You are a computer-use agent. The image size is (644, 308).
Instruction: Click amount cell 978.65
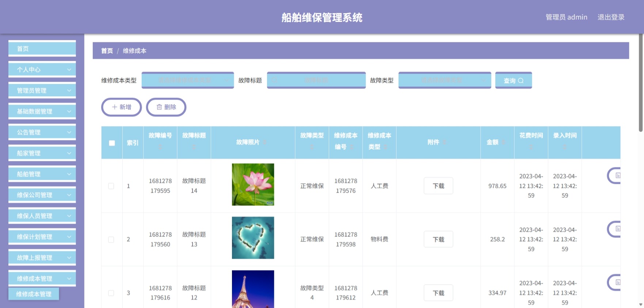click(x=497, y=186)
